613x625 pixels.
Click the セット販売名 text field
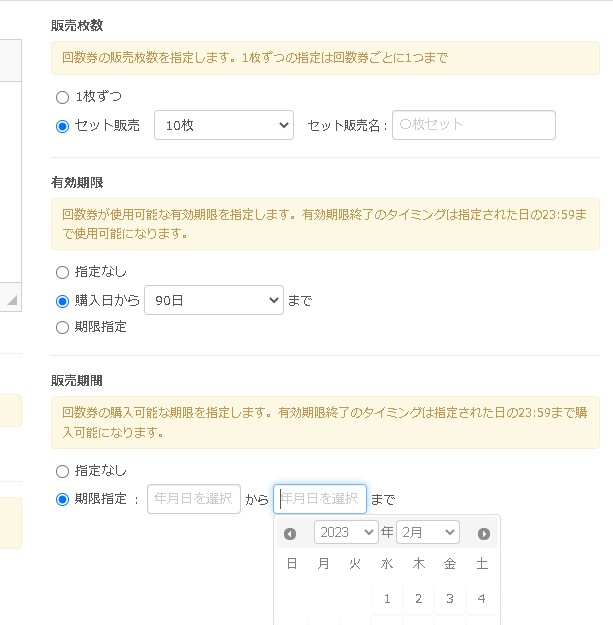pos(473,125)
